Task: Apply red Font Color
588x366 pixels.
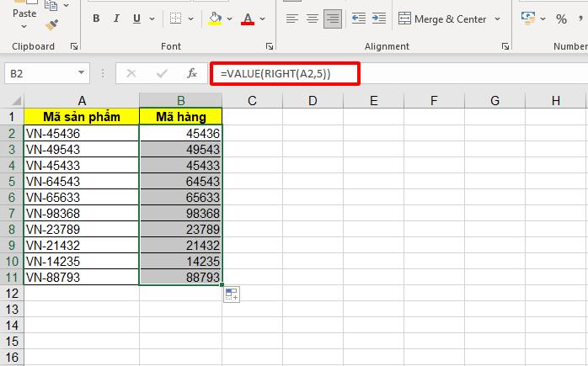Action: [248, 19]
